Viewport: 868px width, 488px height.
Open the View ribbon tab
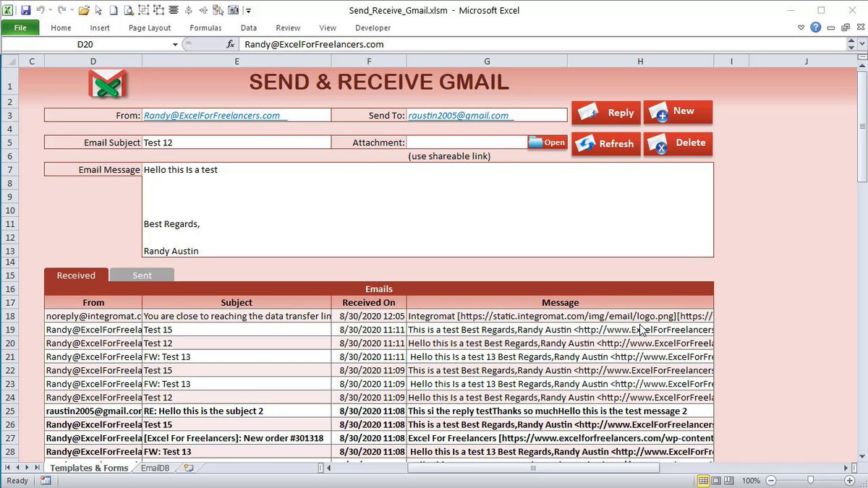pos(328,27)
